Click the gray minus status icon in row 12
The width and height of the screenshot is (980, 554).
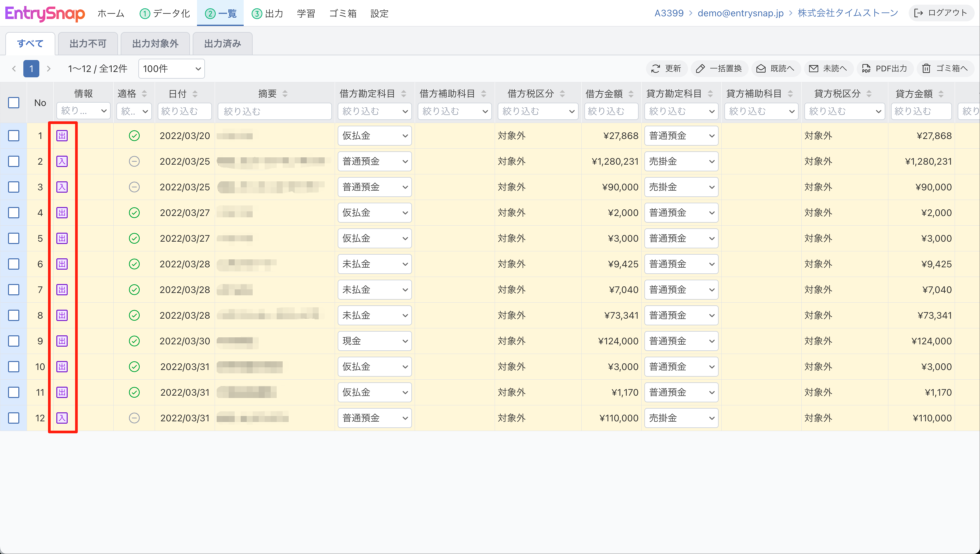(x=134, y=418)
